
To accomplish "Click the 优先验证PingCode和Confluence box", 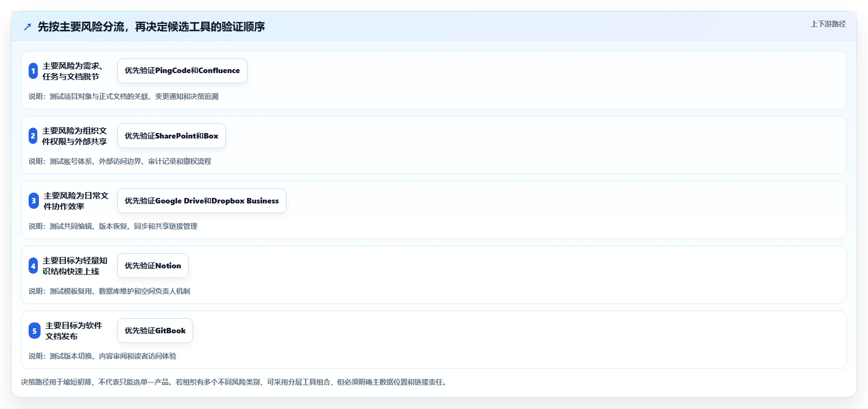I will [182, 71].
